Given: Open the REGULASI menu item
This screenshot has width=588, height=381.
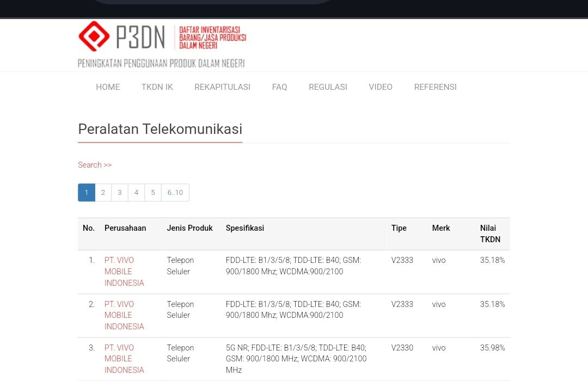Looking at the screenshot, I should point(328,87).
